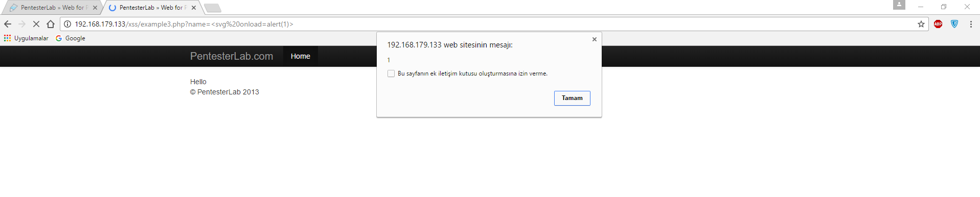Stop the page from loading

tap(36, 24)
